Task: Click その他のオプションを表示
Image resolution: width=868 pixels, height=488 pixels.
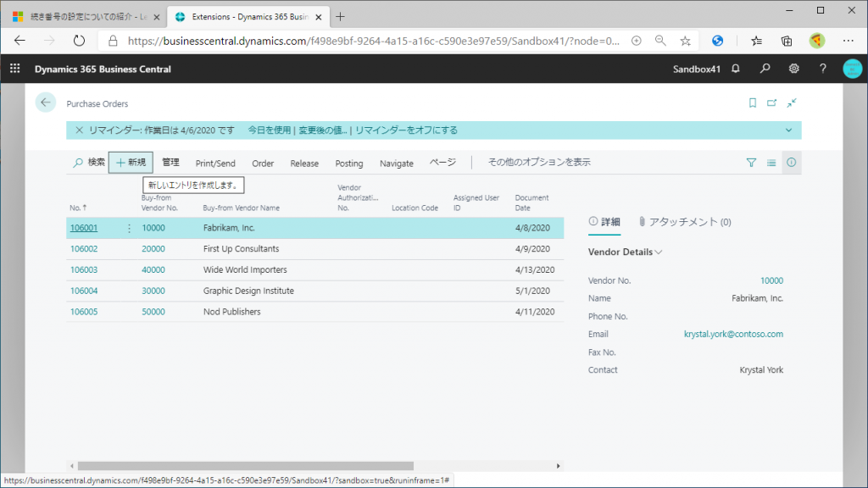Action: coord(539,163)
